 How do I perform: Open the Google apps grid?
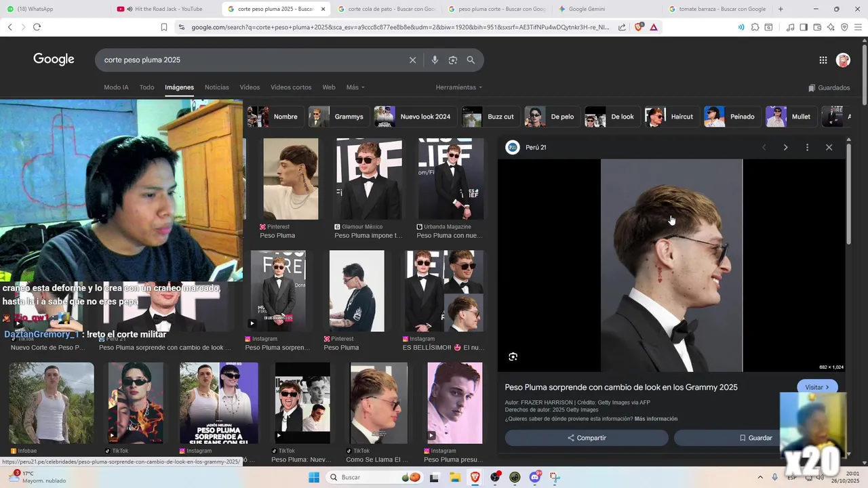click(x=823, y=60)
